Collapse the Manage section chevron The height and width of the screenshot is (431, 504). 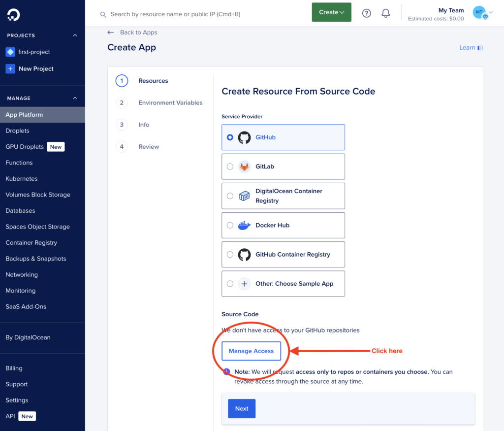[x=75, y=98]
